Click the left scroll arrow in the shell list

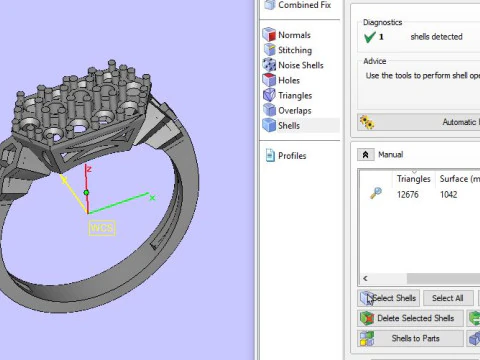pyautogui.click(x=365, y=278)
